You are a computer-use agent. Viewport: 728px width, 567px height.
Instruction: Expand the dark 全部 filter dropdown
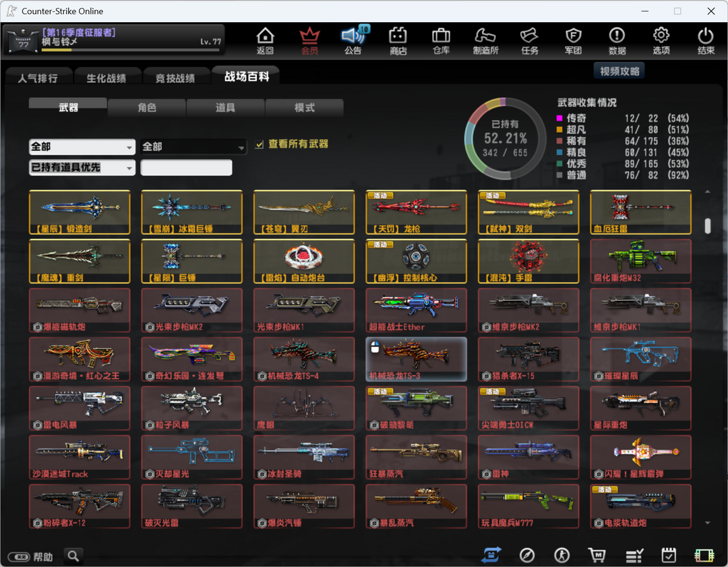coord(193,147)
